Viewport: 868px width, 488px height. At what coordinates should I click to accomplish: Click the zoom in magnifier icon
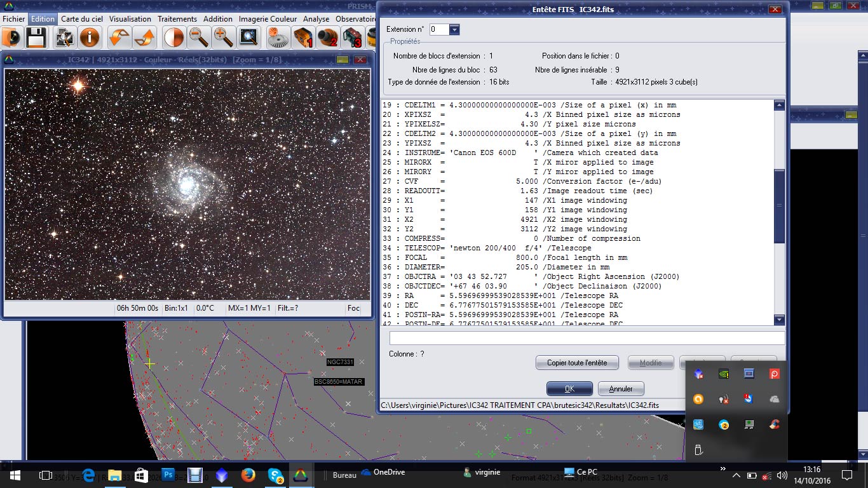(223, 37)
